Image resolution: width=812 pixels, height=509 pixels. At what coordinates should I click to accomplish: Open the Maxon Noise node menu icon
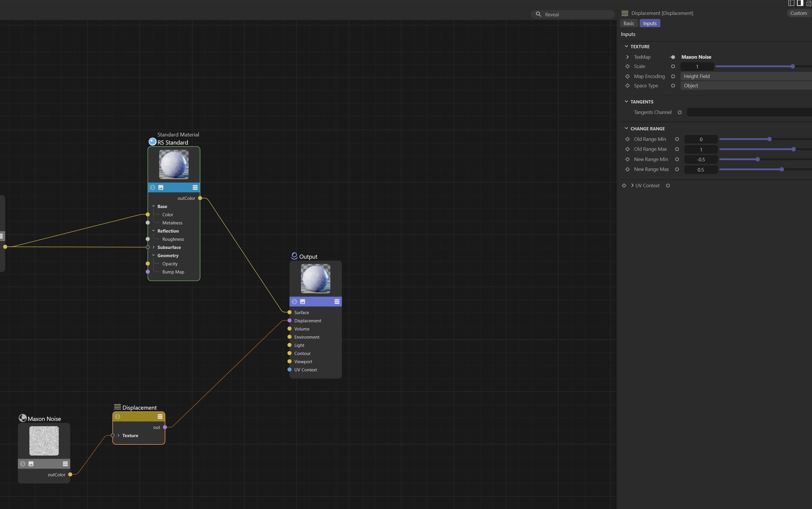pyautogui.click(x=65, y=464)
